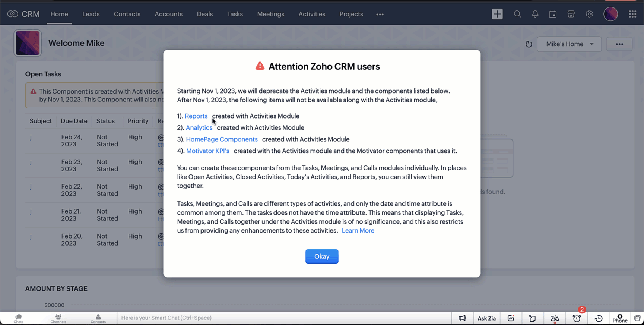
Task: Switch to the Tasks tab
Action: coord(235,14)
